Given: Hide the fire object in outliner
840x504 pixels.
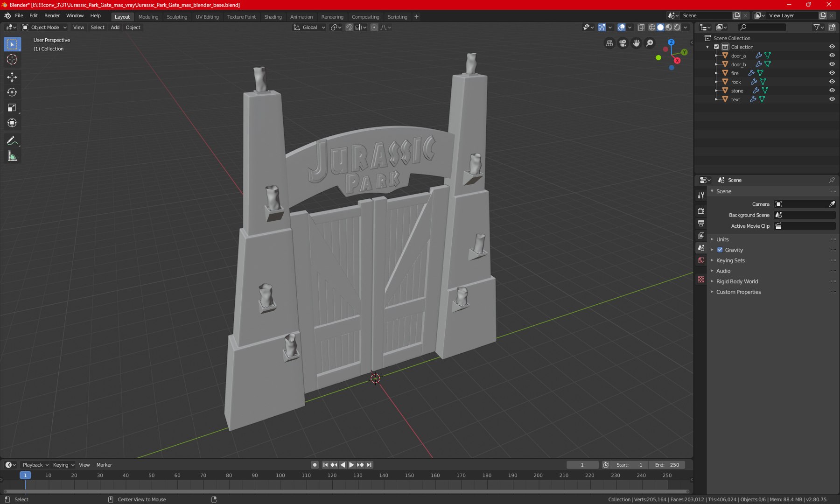Looking at the screenshot, I should (x=832, y=73).
